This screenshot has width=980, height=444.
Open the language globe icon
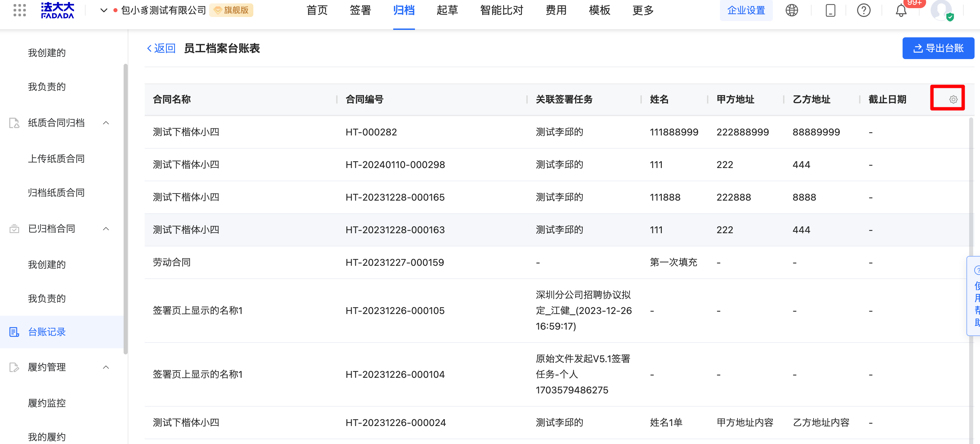click(x=792, y=10)
